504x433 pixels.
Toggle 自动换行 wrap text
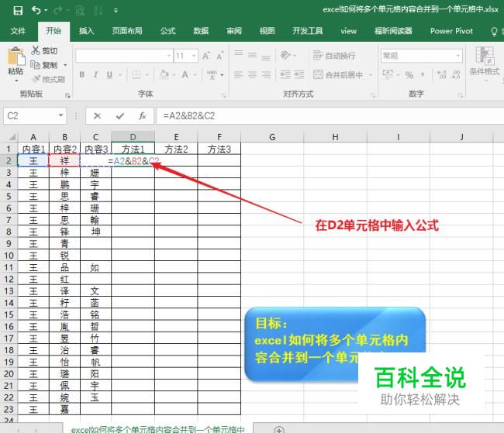[x=334, y=56]
